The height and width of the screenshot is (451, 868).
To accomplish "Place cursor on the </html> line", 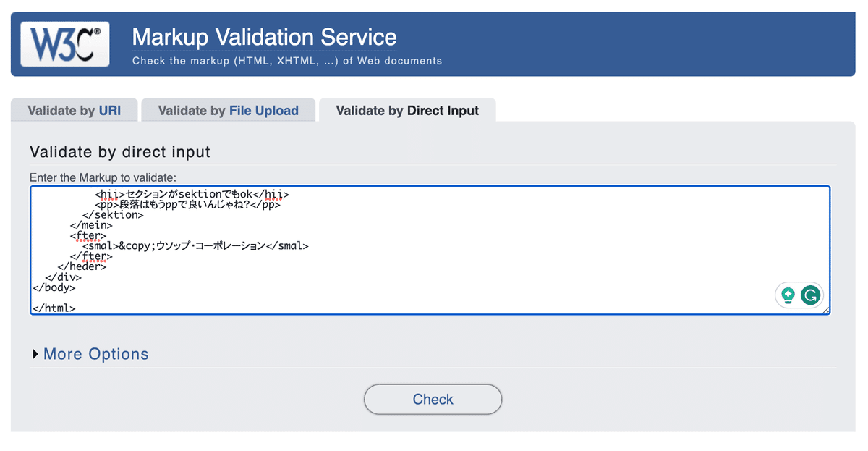I will tap(54, 308).
